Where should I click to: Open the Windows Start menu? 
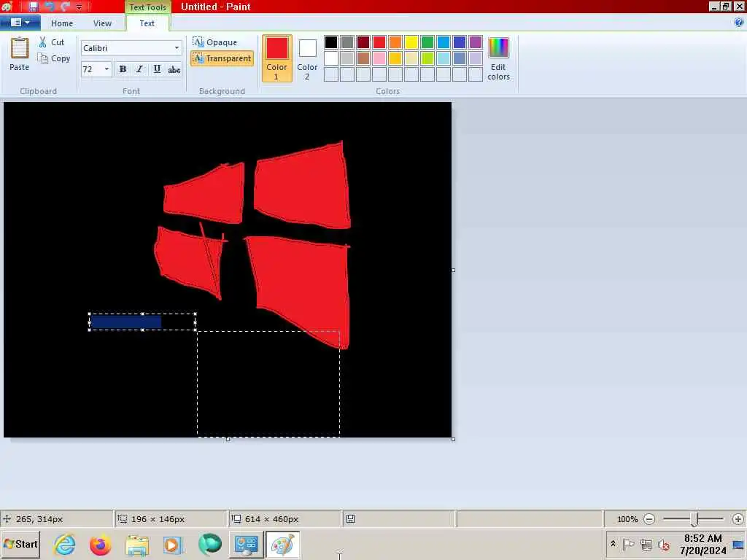click(x=20, y=544)
